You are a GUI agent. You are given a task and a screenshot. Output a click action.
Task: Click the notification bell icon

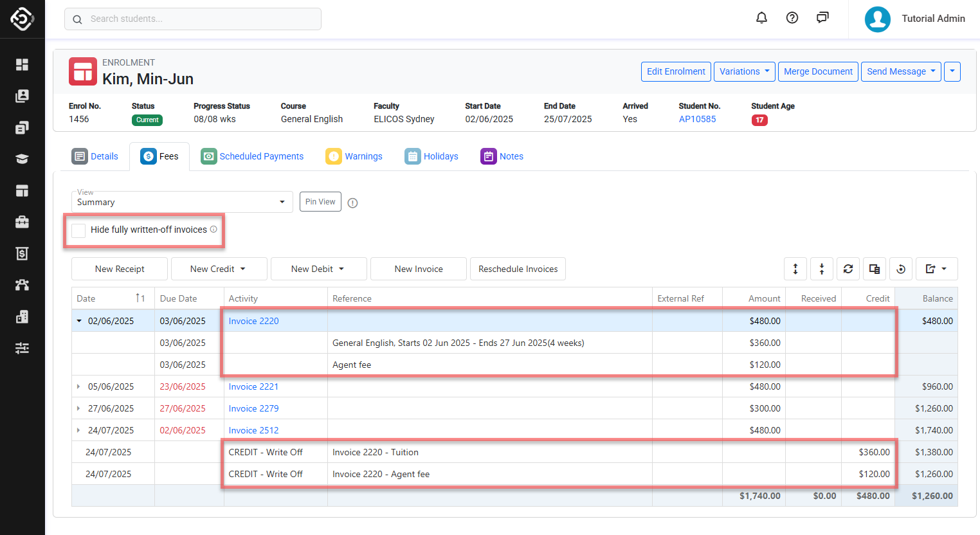(x=761, y=18)
